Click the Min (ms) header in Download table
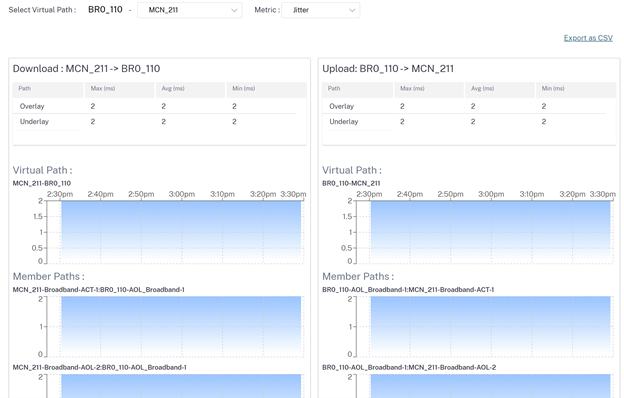This screenshot has width=624, height=398. (267, 89)
